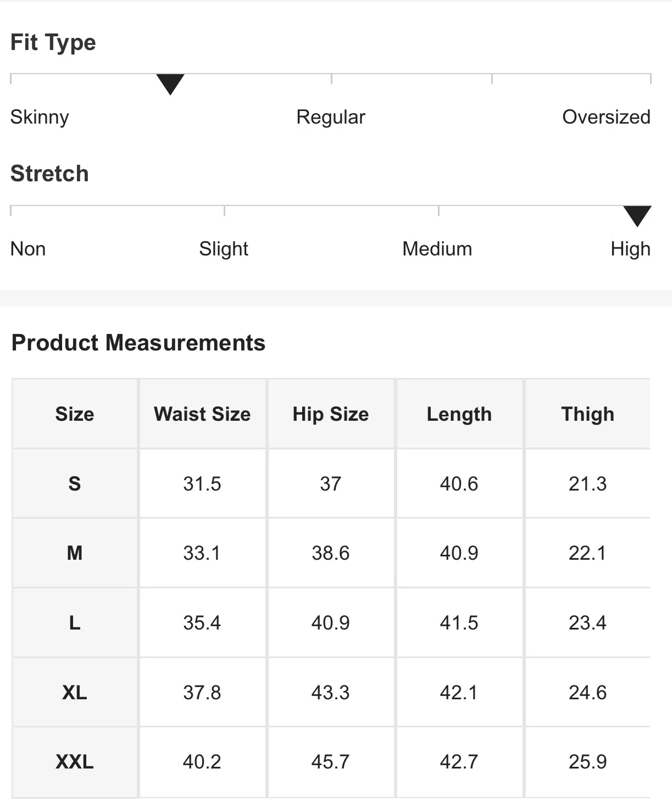Click the Non stretch label
This screenshot has height=802, width=672.
pyautogui.click(x=28, y=249)
